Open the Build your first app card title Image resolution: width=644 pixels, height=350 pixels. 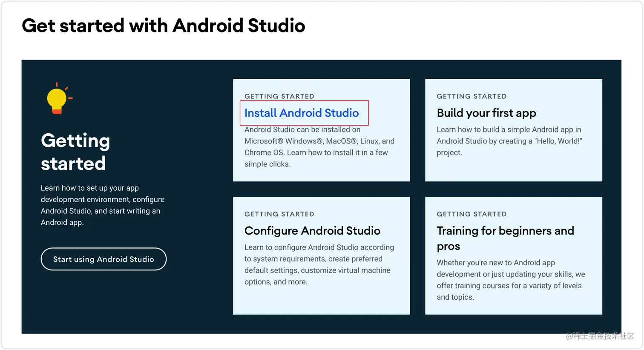tap(486, 113)
